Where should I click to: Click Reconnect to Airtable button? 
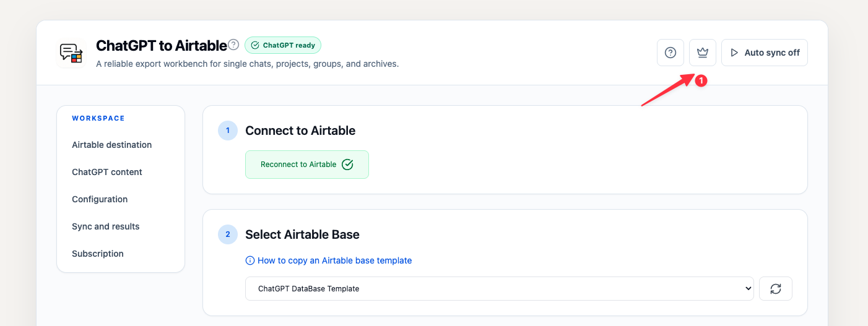[307, 165]
